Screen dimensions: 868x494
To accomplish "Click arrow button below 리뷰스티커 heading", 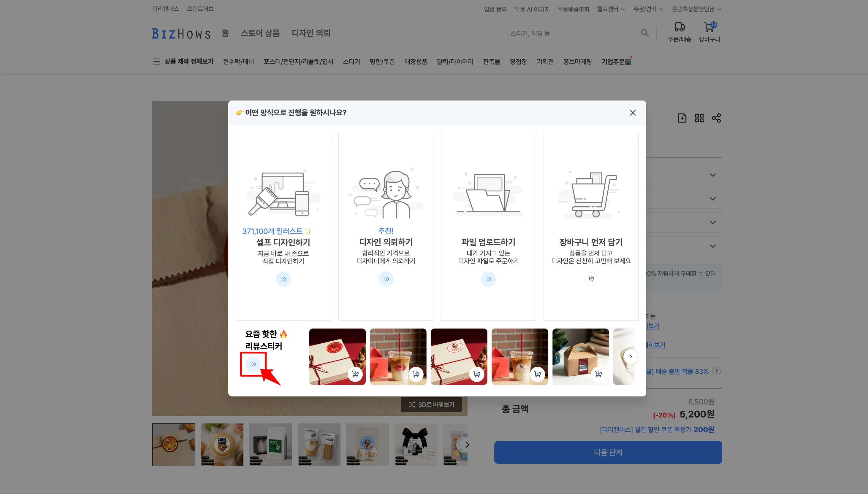I will (x=253, y=364).
